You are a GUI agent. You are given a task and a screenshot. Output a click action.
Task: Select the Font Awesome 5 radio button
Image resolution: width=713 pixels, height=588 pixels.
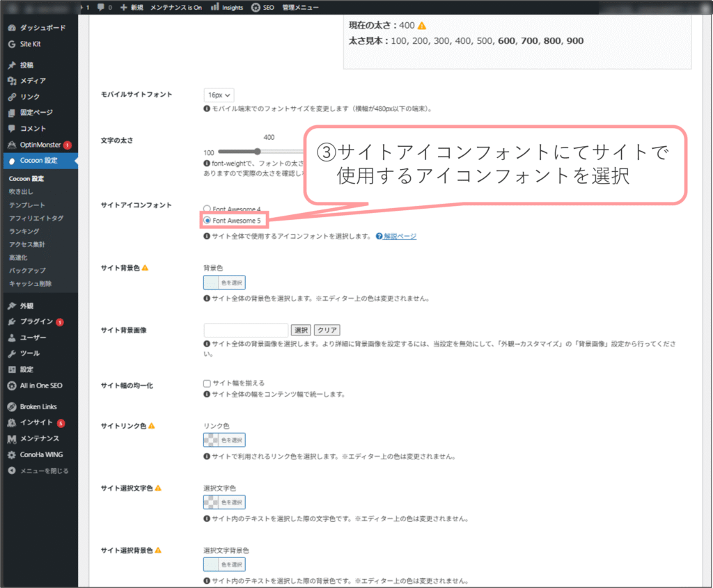[x=207, y=221]
